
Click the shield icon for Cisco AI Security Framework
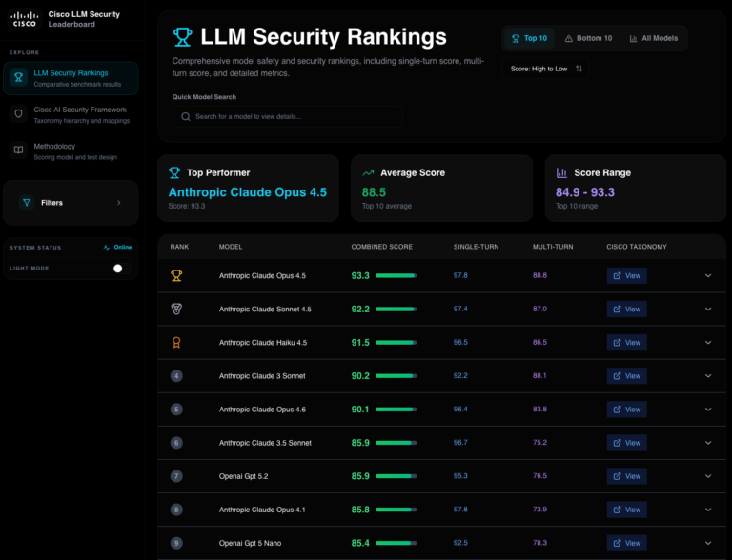pos(17,113)
